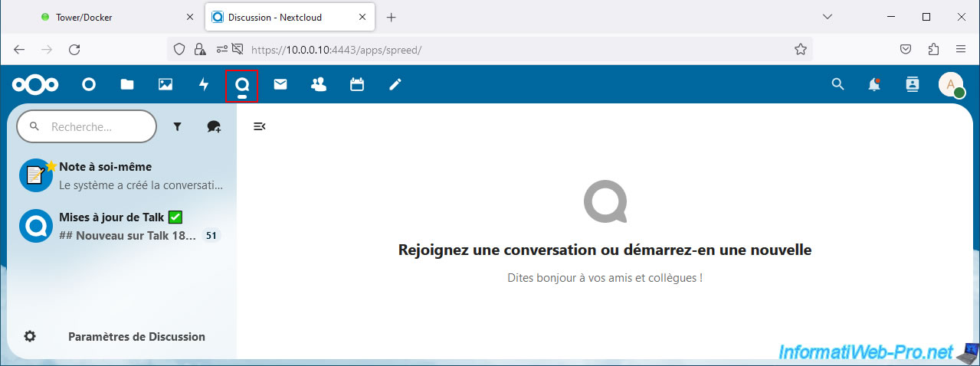Click the Dashboard circle icon
This screenshot has height=366, width=980.
[89, 85]
